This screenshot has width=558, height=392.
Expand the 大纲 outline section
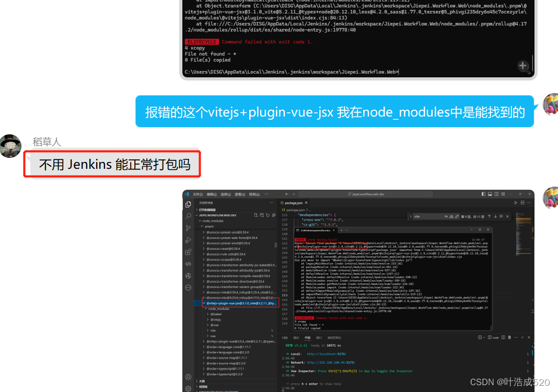click(236, 381)
